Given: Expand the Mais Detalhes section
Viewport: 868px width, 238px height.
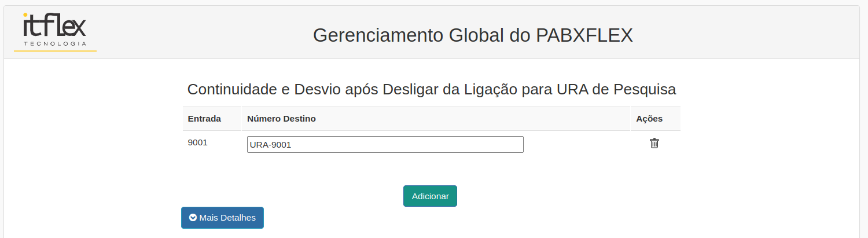Looking at the screenshot, I should click(x=222, y=218).
